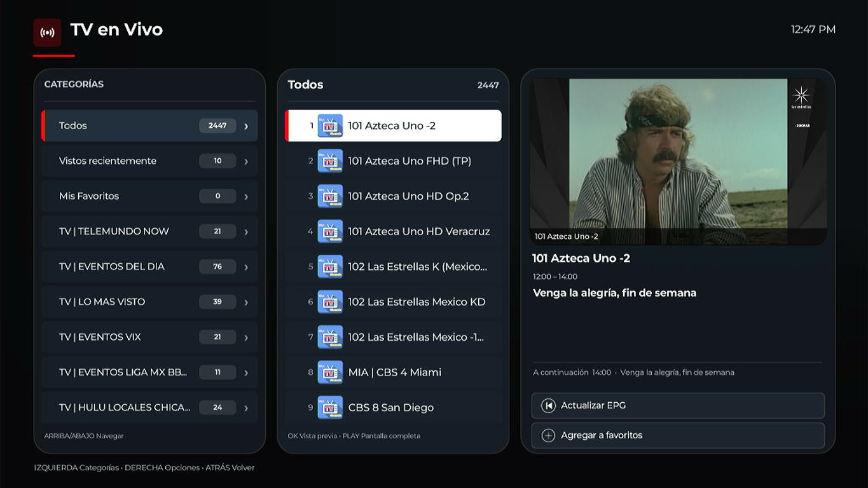Select channel name 101 Azteca Uno -2
Image resolution: width=868 pixels, height=488 pixels.
[392, 126]
